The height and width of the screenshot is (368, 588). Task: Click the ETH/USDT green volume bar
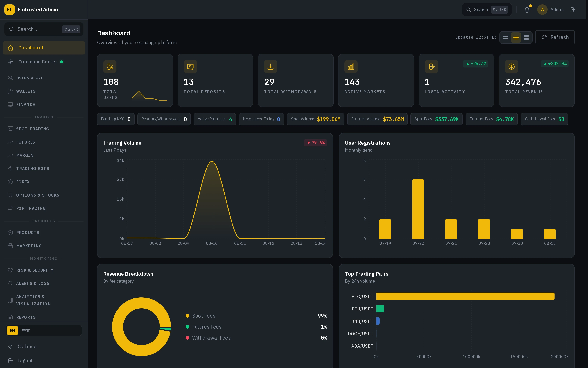(x=380, y=309)
